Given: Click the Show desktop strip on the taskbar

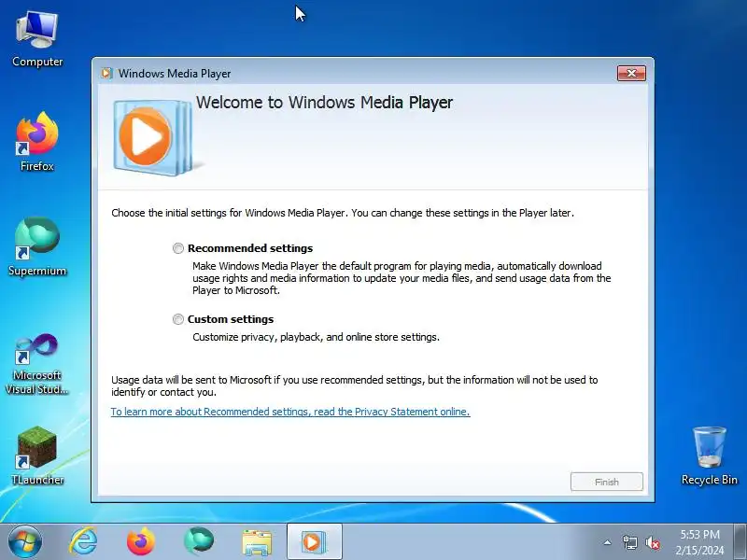Looking at the screenshot, I should [740, 542].
